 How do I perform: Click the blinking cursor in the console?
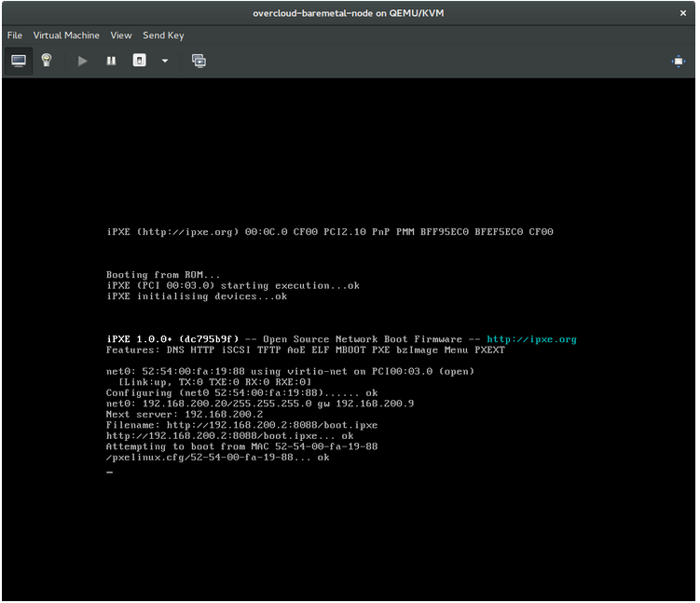(110, 473)
